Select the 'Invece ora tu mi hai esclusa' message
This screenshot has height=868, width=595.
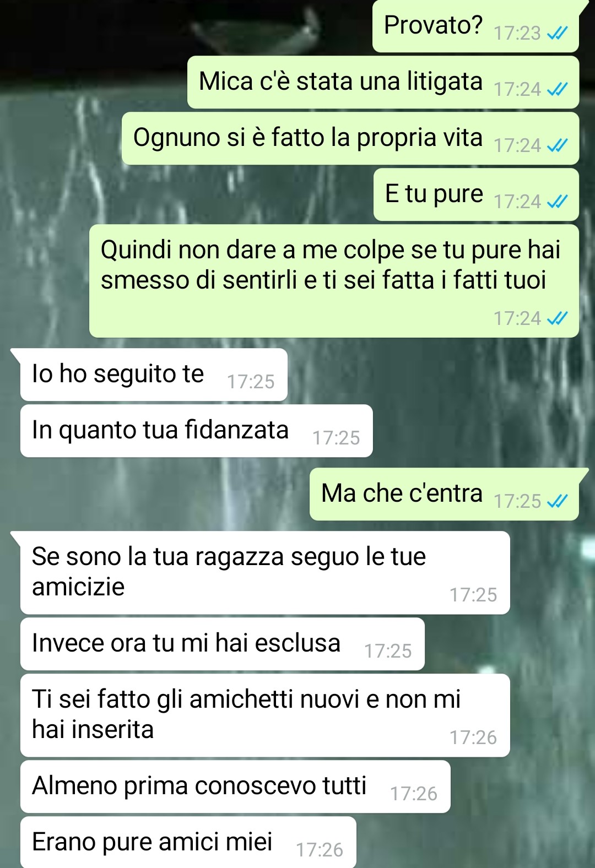click(223, 644)
